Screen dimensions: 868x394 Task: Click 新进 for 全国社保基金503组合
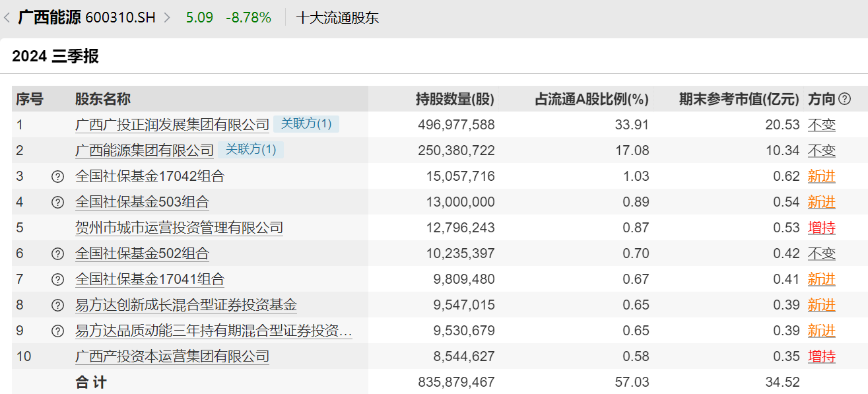(822, 202)
